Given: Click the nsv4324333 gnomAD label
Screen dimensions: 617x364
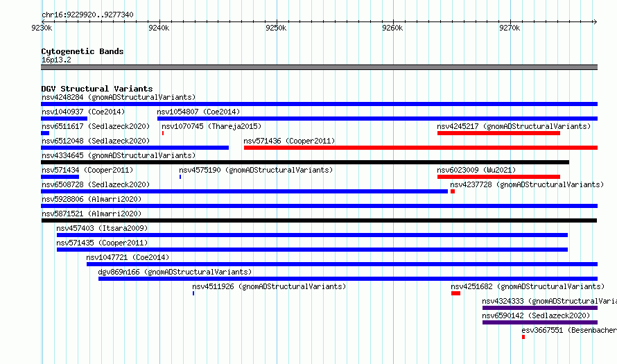Looking at the screenshot, I should click(549, 301).
